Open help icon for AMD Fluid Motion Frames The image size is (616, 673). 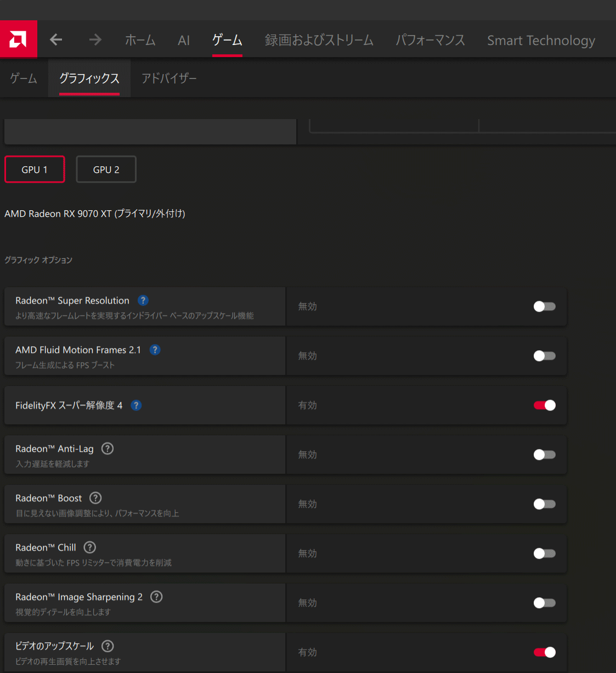[155, 350]
